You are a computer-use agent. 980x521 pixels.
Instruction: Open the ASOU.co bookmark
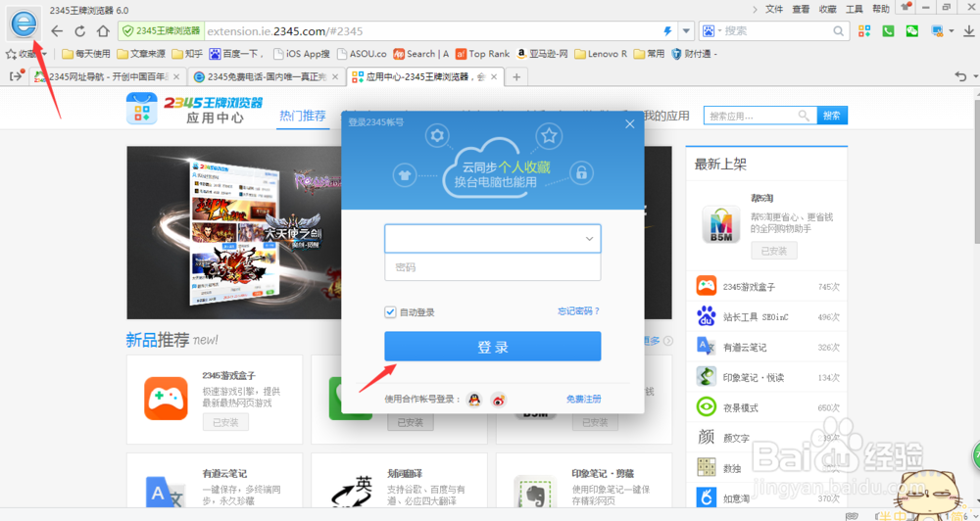[x=362, y=54]
